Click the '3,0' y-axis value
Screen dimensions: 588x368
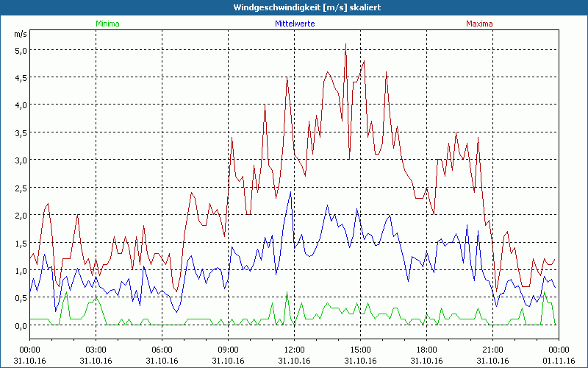[x=21, y=160]
